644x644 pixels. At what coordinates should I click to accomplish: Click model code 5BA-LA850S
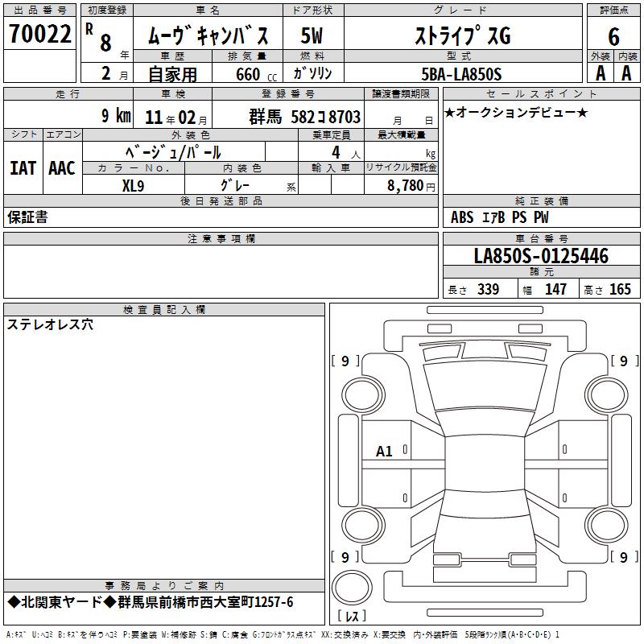pos(461,74)
